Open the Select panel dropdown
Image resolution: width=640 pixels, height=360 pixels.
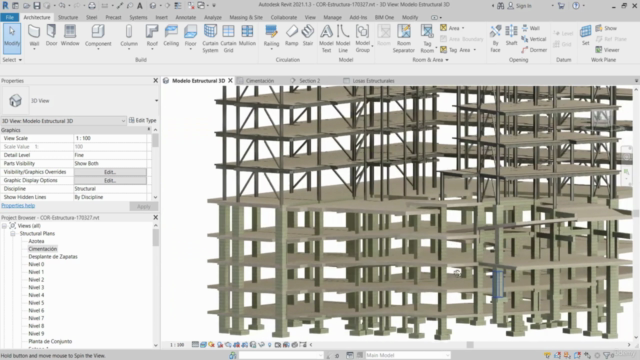pos(12,60)
